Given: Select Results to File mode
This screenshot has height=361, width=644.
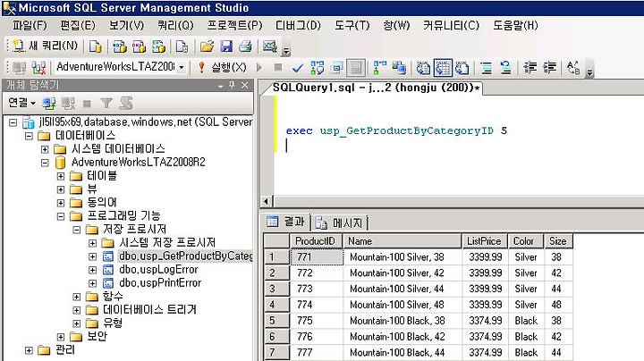Looking at the screenshot, I should pos(462,68).
